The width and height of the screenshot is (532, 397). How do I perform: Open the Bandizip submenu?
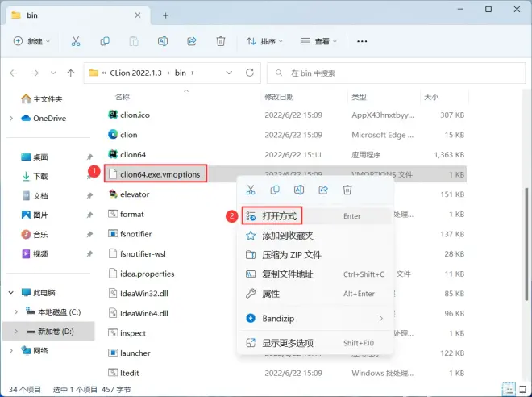pyautogui.click(x=315, y=319)
